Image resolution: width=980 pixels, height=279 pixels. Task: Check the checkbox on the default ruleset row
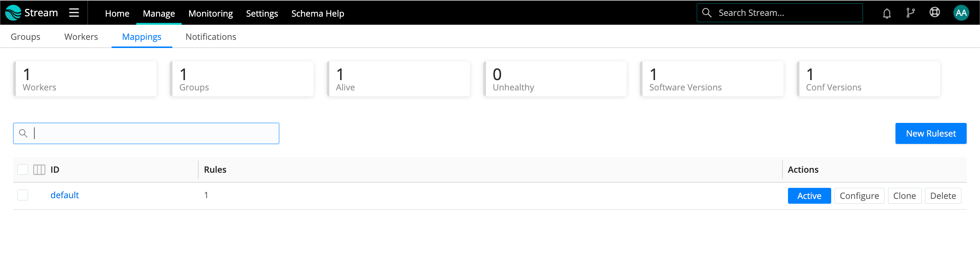point(23,195)
